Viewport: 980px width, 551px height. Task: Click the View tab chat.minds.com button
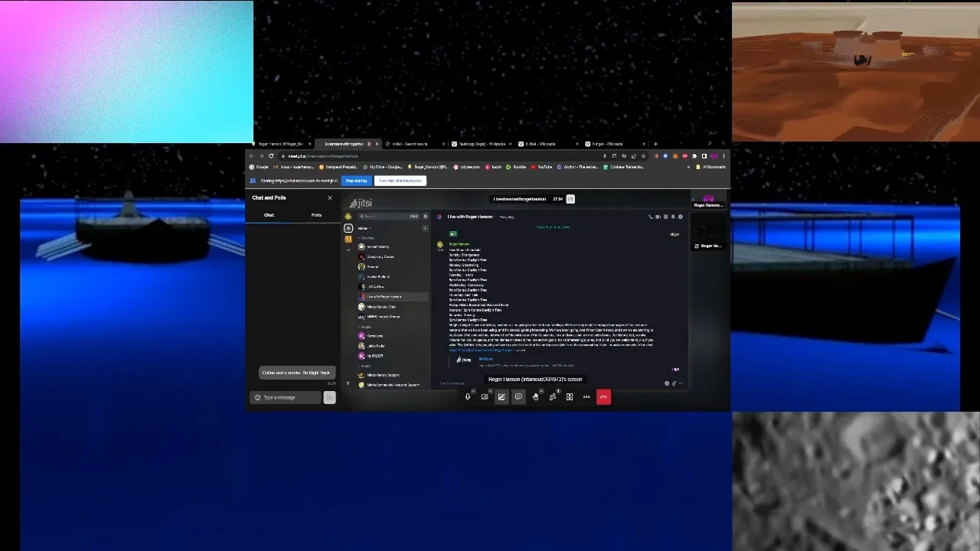click(x=400, y=181)
